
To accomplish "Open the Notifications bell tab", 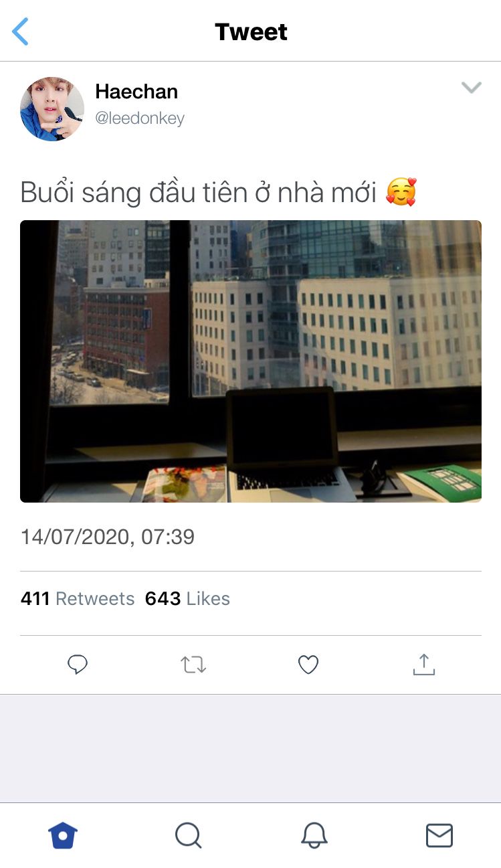I will click(x=314, y=835).
